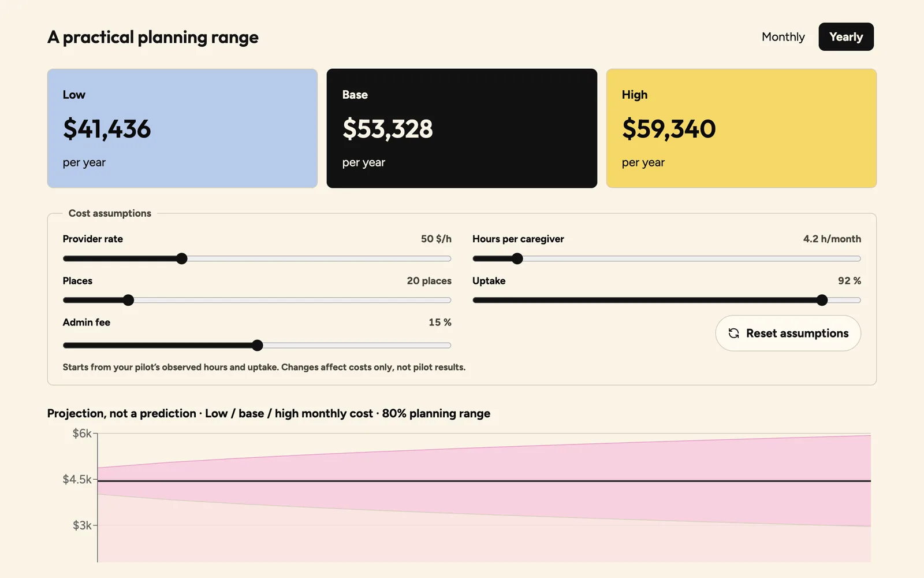The image size is (924, 578).
Task: Click the Places slider handle
Action: tap(128, 300)
